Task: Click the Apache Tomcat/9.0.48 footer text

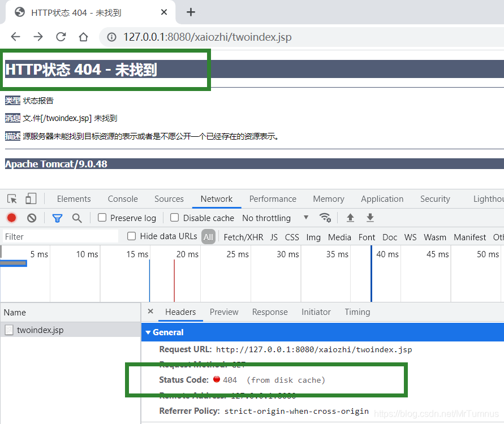Action: coord(56,164)
